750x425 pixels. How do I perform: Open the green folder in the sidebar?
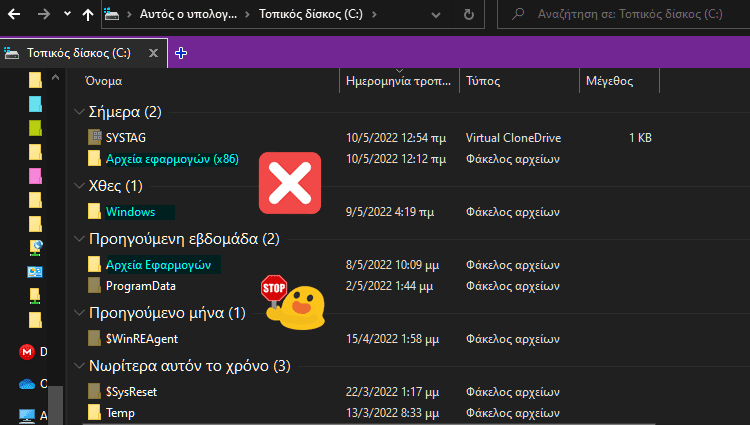point(35,128)
